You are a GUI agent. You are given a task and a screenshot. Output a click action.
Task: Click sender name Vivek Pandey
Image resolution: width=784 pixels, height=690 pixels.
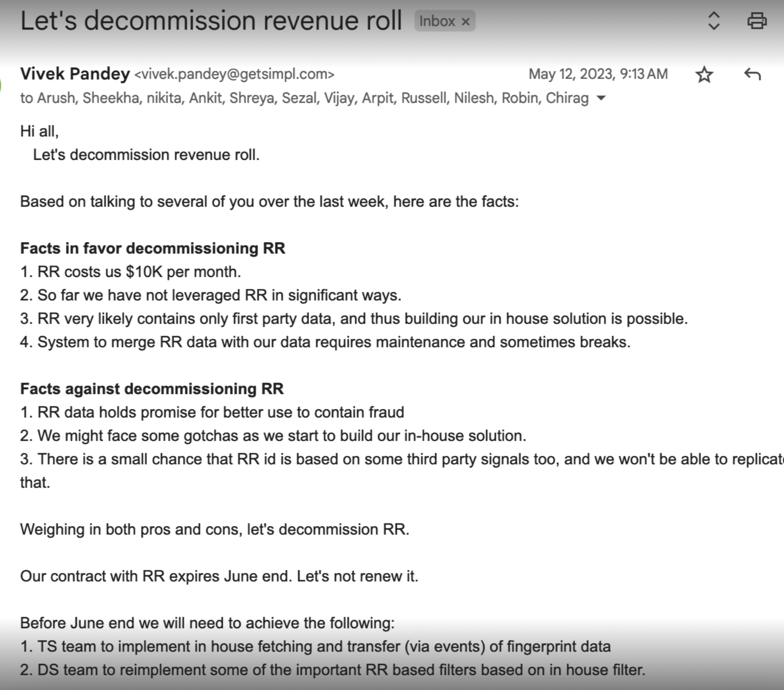click(75, 74)
